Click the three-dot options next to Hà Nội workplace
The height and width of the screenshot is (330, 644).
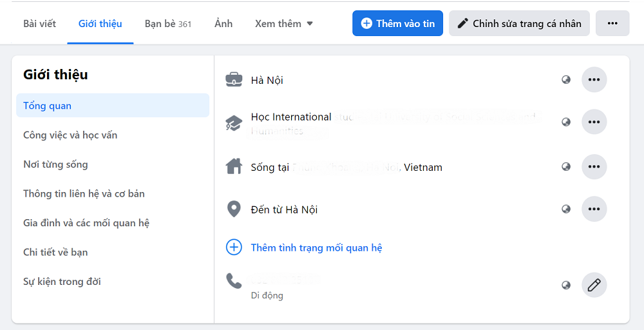pos(594,80)
